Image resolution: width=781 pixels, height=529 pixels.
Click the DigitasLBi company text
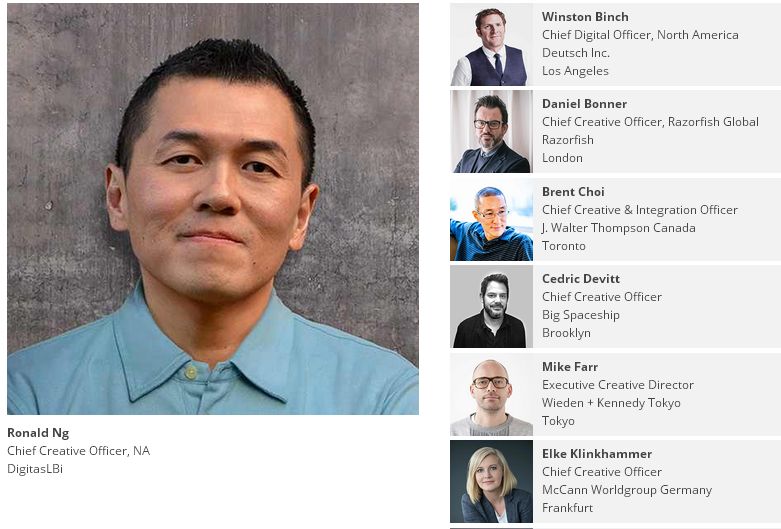[x=35, y=469]
